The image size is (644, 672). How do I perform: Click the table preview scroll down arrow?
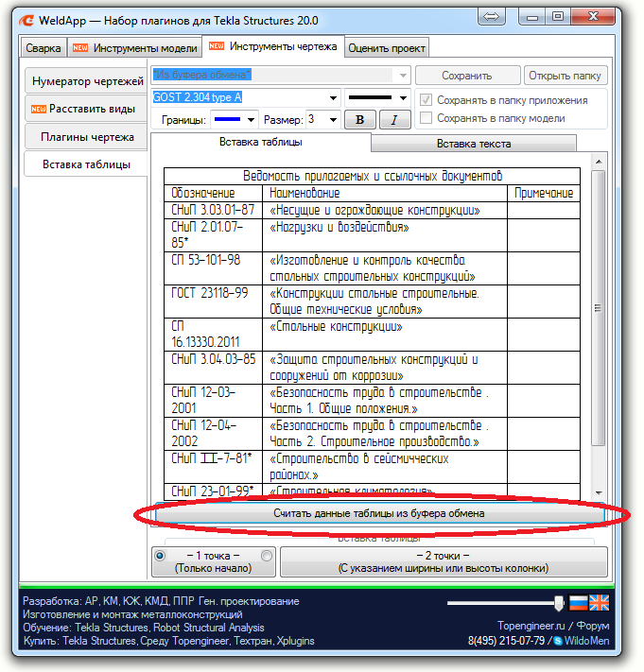pos(599,492)
